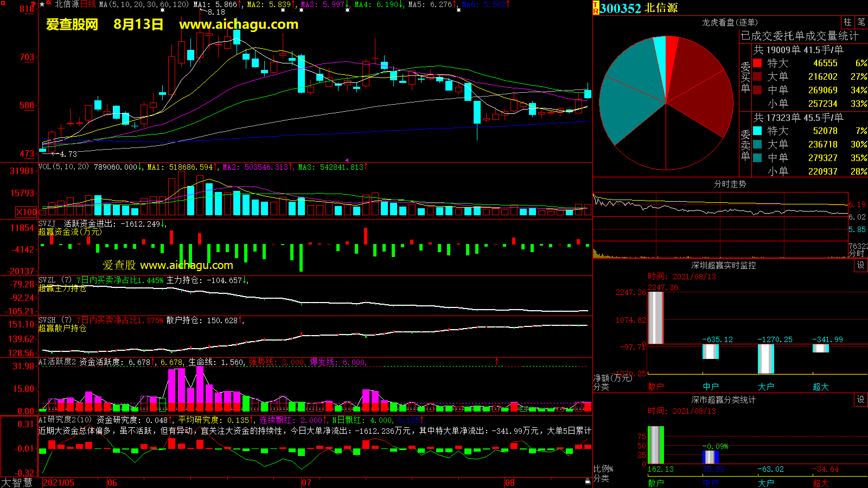Screen dimensions: 868x488
Task: Click the X100 volume scale indicator
Action: [26, 212]
